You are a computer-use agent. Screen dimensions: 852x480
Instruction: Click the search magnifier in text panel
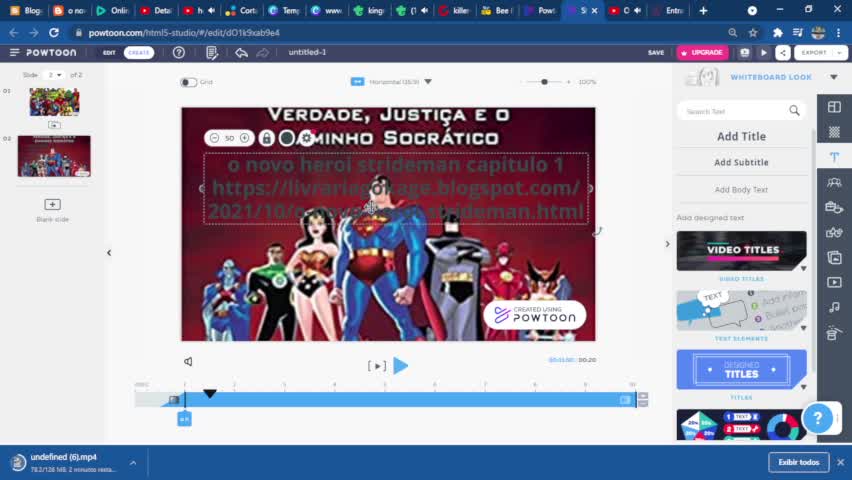(794, 111)
